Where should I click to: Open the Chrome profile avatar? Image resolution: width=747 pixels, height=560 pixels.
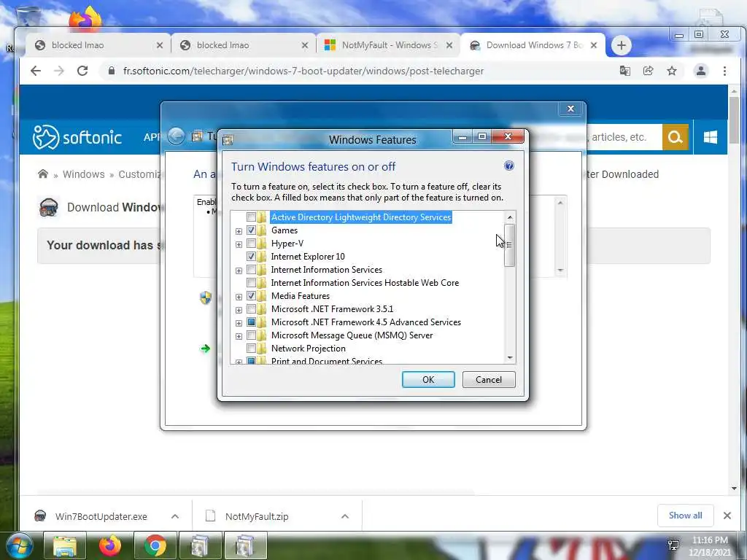coord(701,71)
